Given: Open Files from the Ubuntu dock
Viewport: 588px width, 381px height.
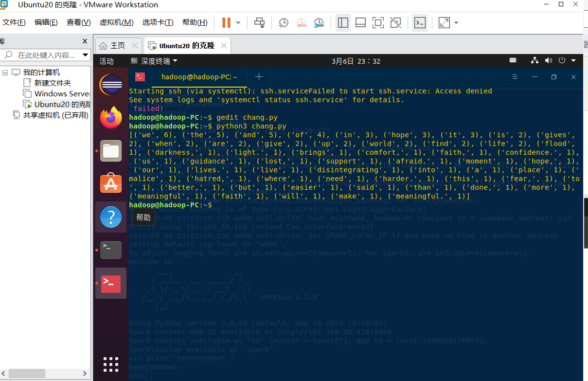Looking at the screenshot, I should [x=111, y=150].
